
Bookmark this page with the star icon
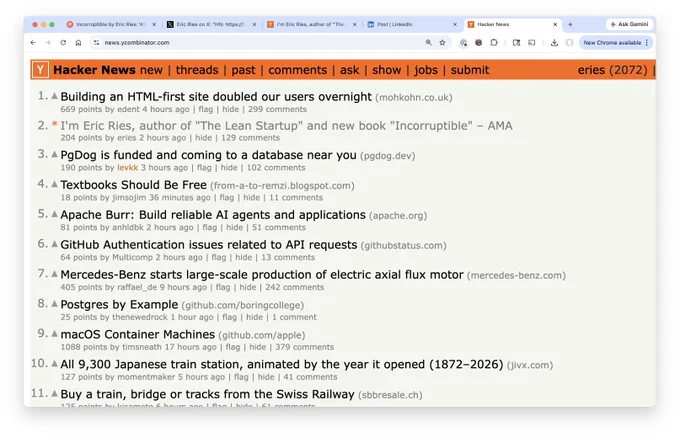(x=442, y=42)
